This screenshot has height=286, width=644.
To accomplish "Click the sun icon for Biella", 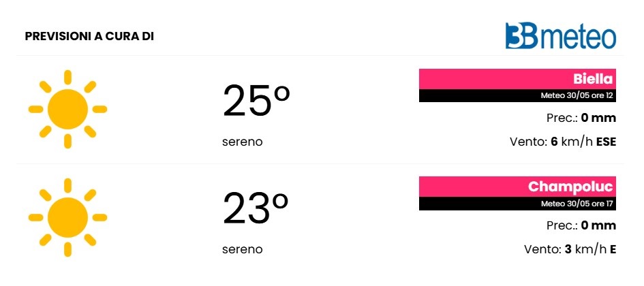I will pos(67,109).
